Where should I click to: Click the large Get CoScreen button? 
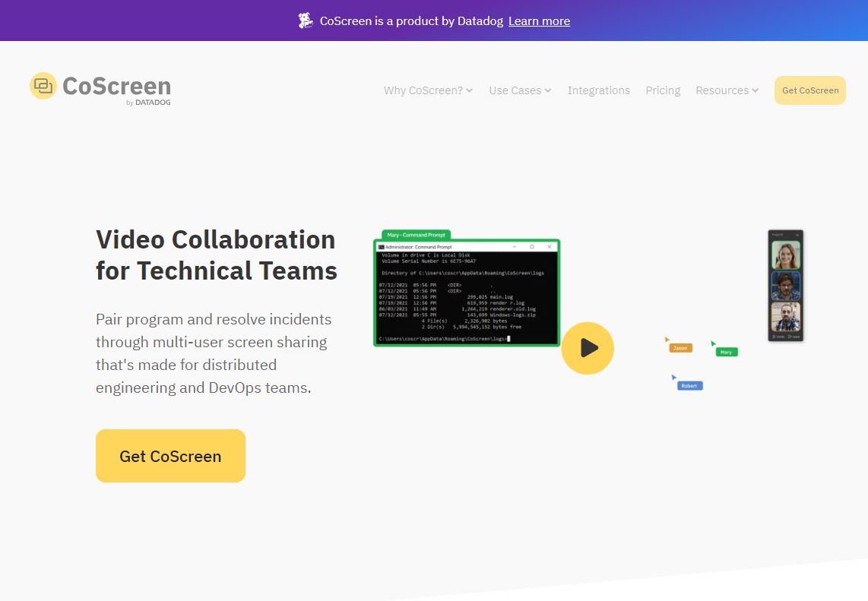170,456
